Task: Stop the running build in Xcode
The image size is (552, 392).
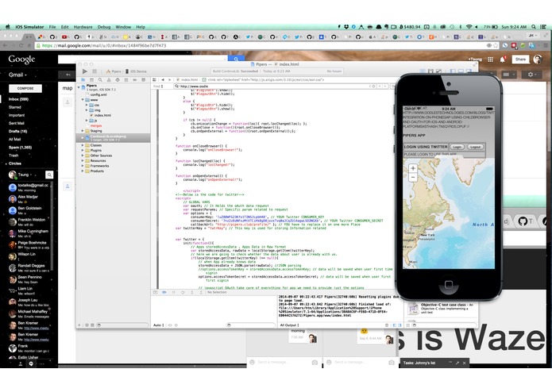Action: coord(95,71)
